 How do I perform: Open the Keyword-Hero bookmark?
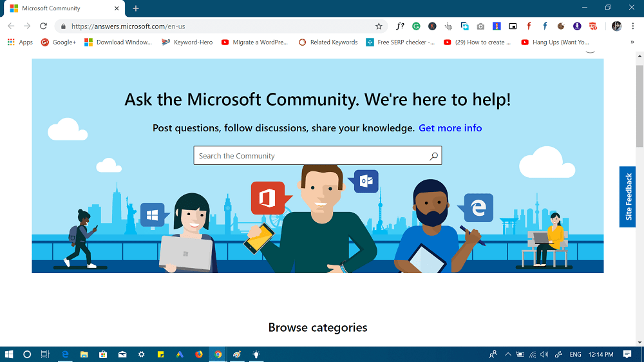(x=187, y=42)
